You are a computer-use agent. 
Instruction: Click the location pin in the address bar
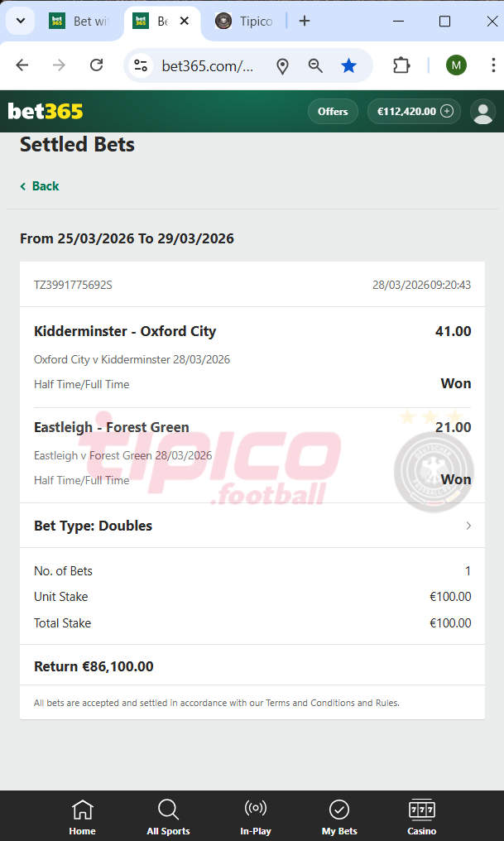click(x=282, y=65)
